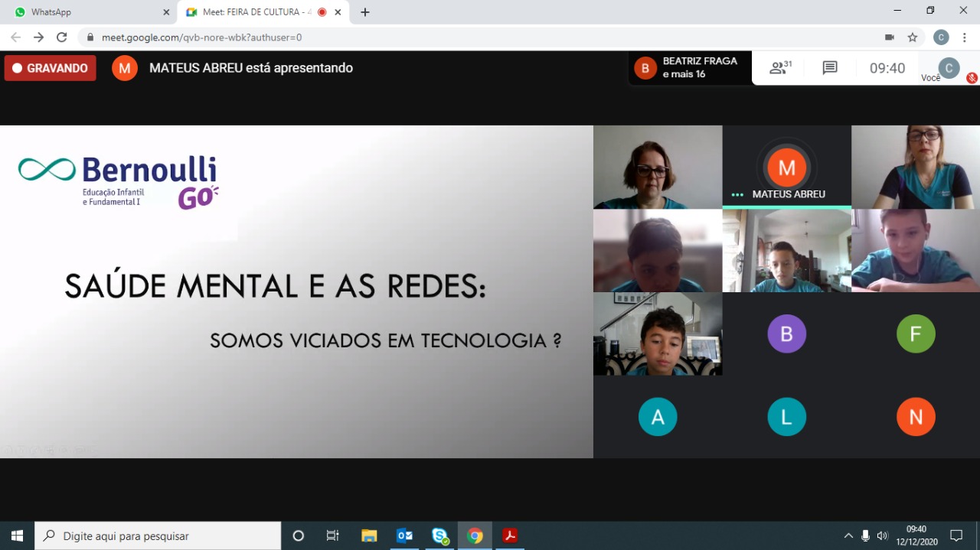The height and width of the screenshot is (550, 980).
Task: Click the camera permission icon in address bar
Action: 889,37
